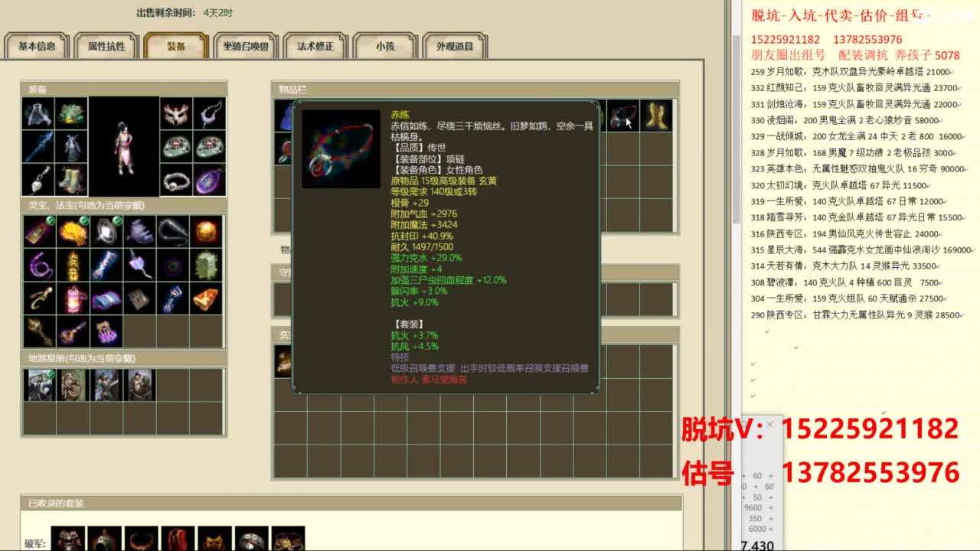
Task: Click the dark robe armor icon
Action: [x=71, y=146]
